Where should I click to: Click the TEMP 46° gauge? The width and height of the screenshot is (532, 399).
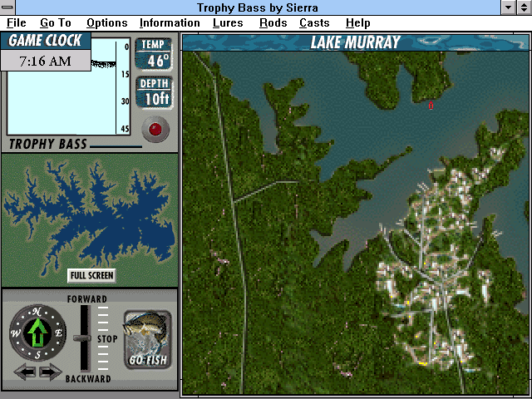(153, 53)
